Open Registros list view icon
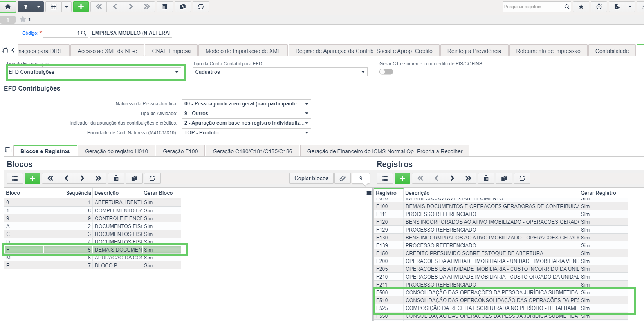Screen dimensions: 644x321 click(x=385, y=178)
